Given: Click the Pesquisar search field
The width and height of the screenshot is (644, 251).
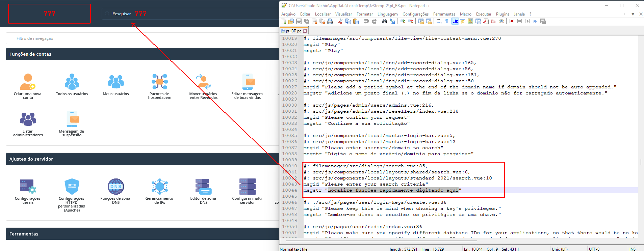Looking at the screenshot, I should (x=189, y=14).
